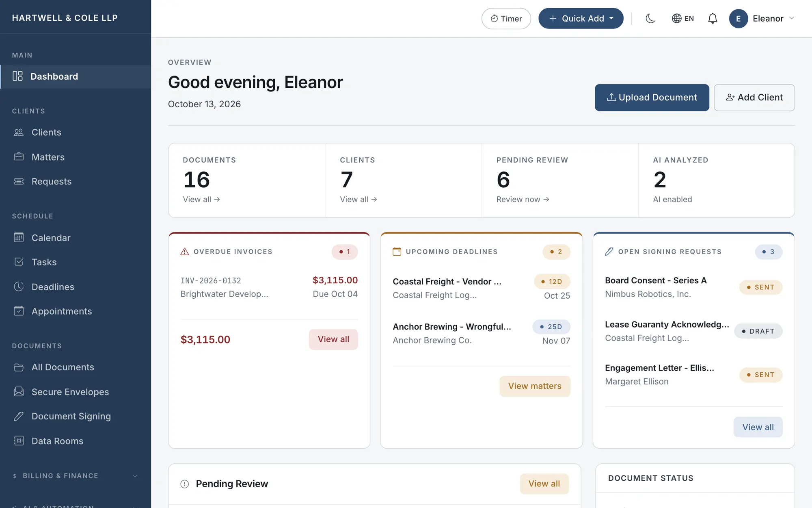This screenshot has height=508, width=812.
Task: Click the Tasks checkmark icon
Action: pyautogui.click(x=19, y=262)
